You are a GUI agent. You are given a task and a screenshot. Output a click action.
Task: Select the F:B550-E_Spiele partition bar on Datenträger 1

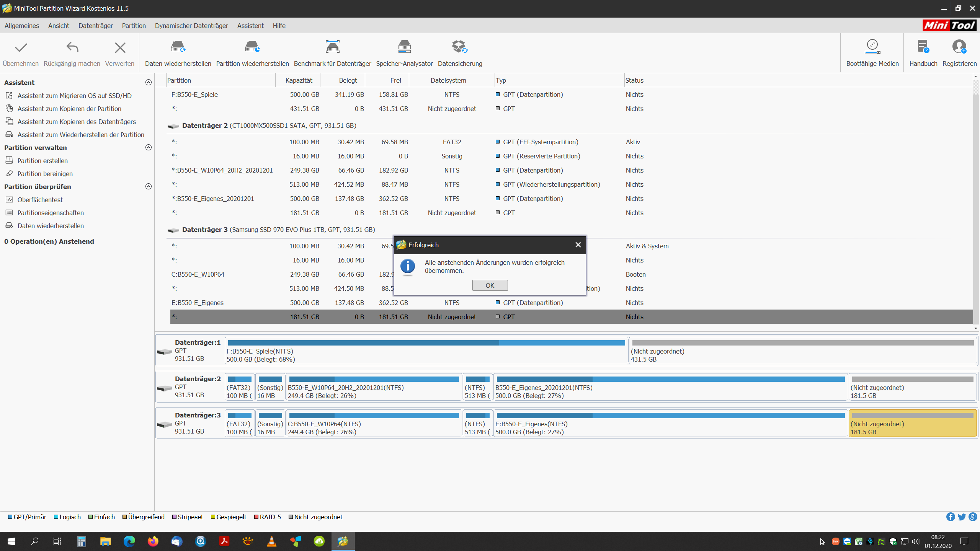(x=426, y=351)
